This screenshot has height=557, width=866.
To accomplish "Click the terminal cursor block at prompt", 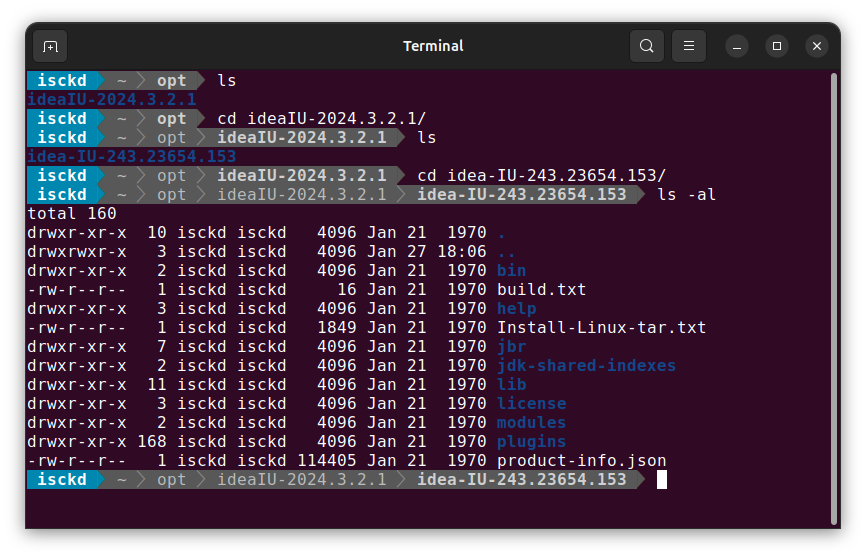I will 662,480.
